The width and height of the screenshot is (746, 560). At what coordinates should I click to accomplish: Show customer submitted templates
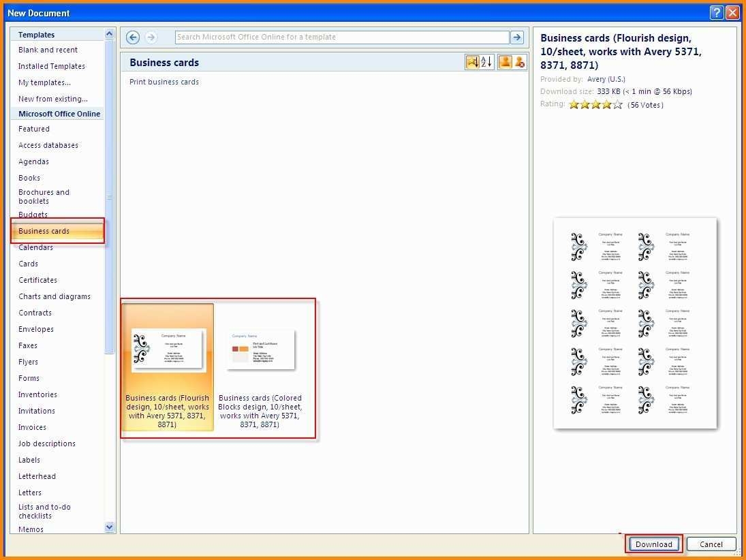click(x=505, y=62)
